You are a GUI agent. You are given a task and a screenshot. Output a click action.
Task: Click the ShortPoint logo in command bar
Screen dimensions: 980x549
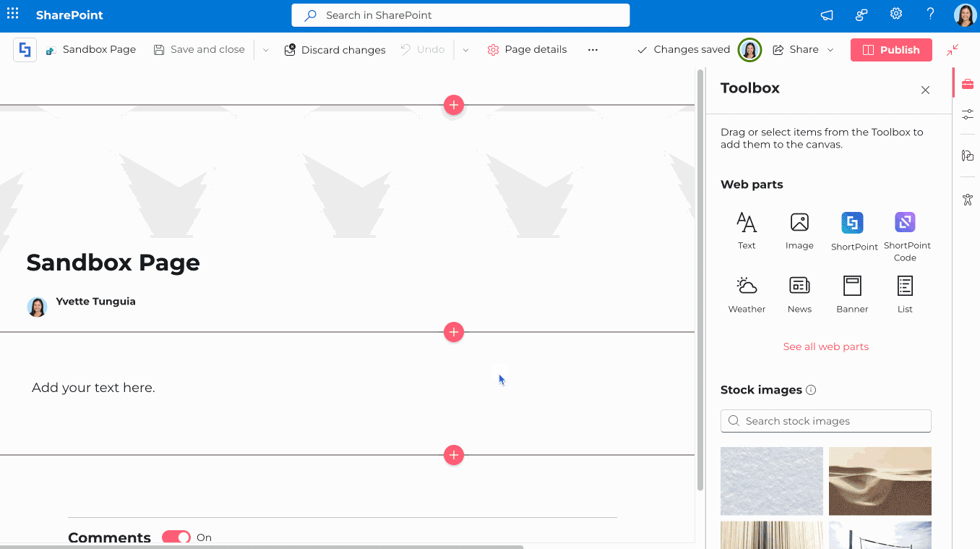[25, 50]
